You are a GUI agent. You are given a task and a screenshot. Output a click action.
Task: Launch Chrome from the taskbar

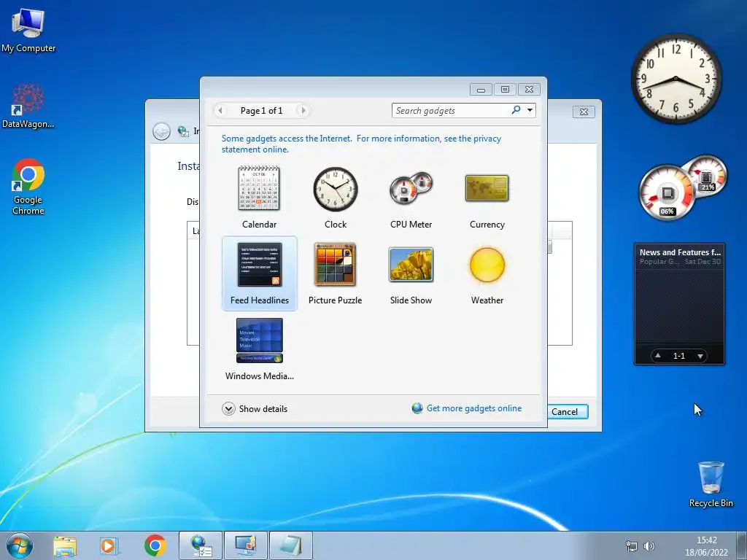[x=155, y=545]
